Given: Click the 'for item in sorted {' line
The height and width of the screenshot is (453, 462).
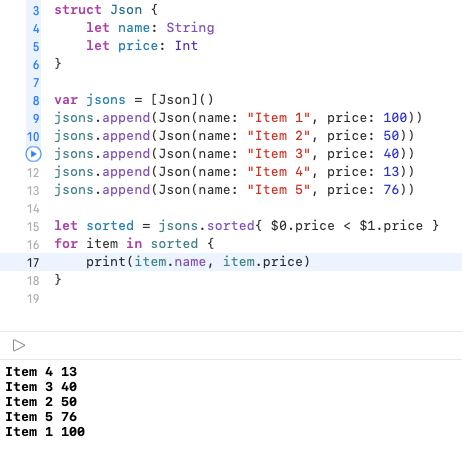Looking at the screenshot, I should coord(134,244).
